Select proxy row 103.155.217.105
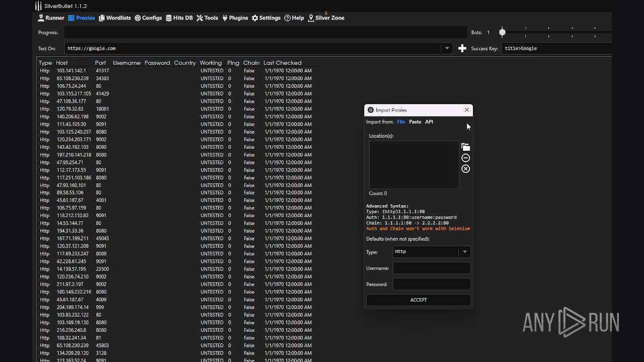This screenshot has width=644, height=362. point(176,94)
